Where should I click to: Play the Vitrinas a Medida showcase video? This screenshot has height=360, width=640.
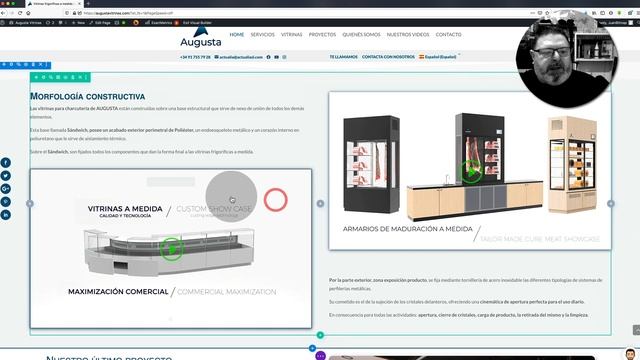171,249
